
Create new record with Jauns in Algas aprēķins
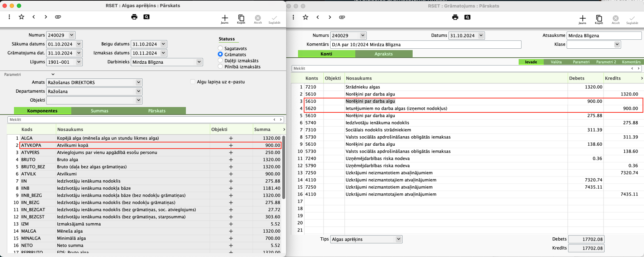pos(225,19)
